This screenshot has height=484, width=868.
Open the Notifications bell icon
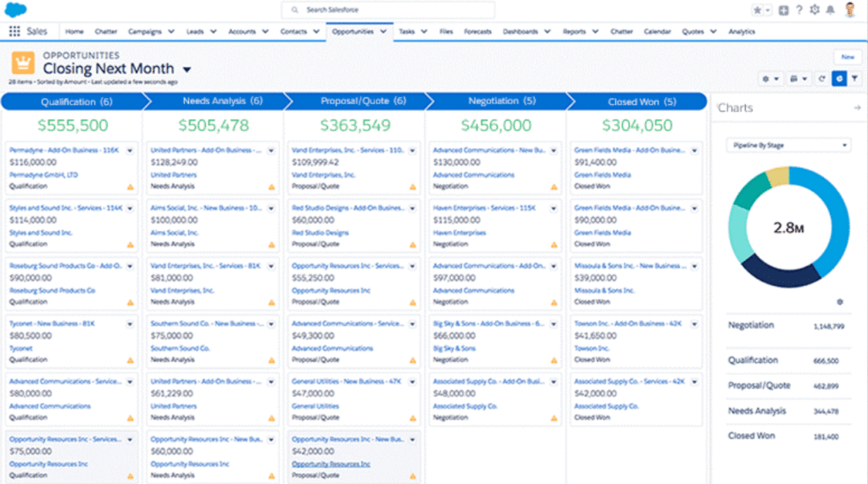tap(831, 10)
